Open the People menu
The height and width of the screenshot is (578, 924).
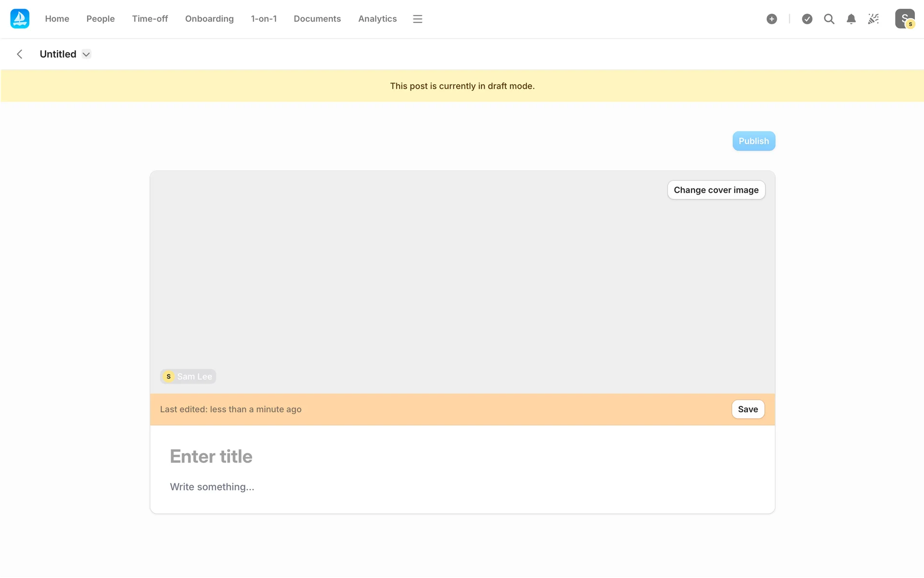(100, 19)
